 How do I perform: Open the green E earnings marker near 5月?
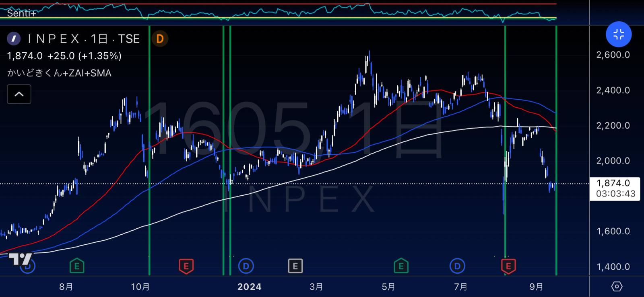tap(401, 266)
